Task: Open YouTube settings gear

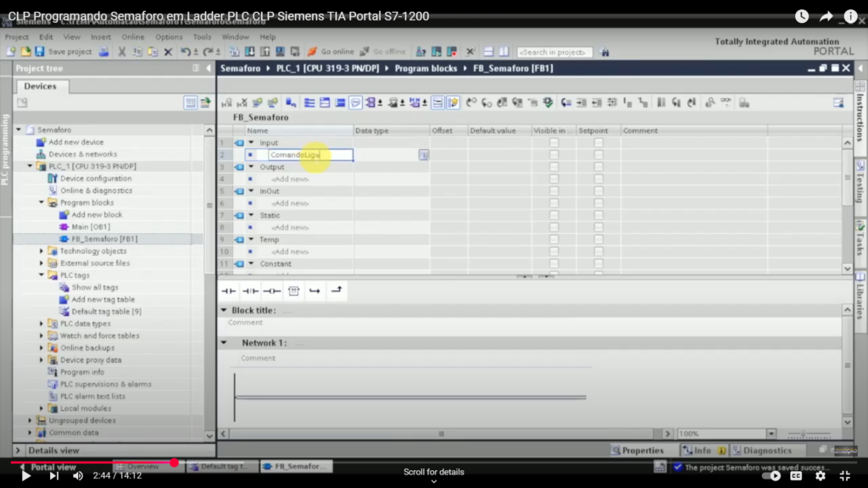Action: [821, 475]
